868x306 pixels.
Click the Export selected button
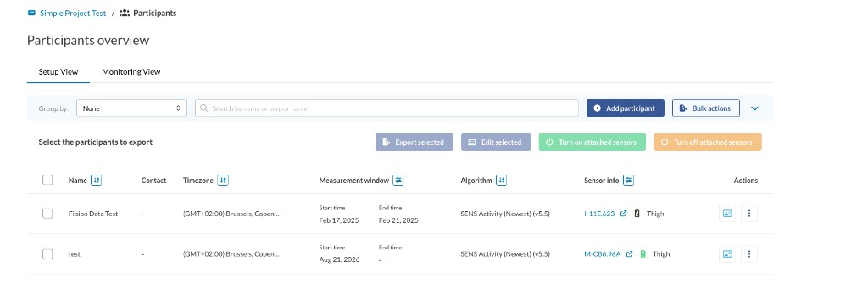pos(414,142)
